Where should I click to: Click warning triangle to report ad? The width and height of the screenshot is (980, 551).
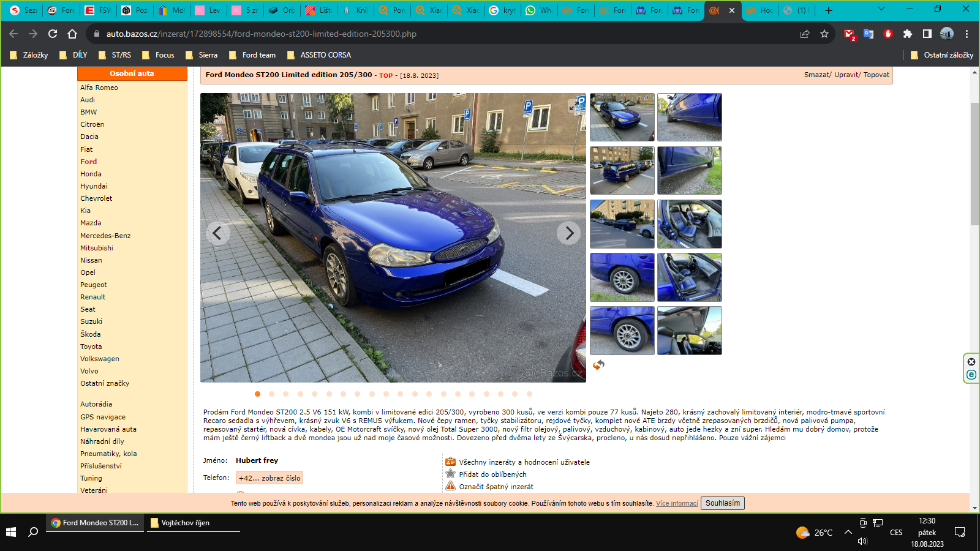450,486
